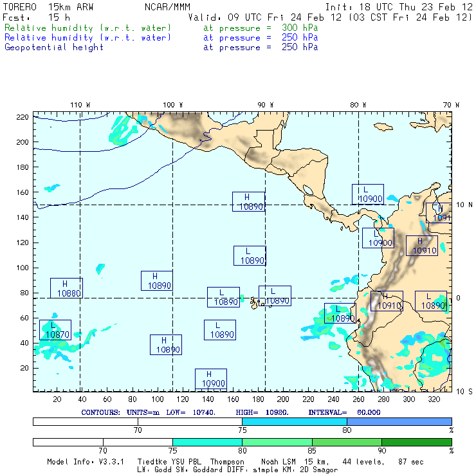Click the 110 W longitude label
This screenshot has width=476, height=476.
tap(80, 105)
